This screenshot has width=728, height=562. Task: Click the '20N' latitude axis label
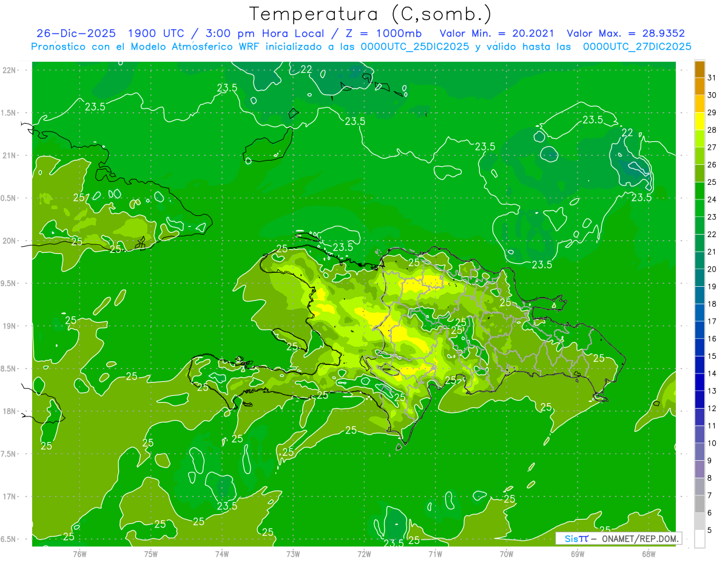tap(9, 241)
